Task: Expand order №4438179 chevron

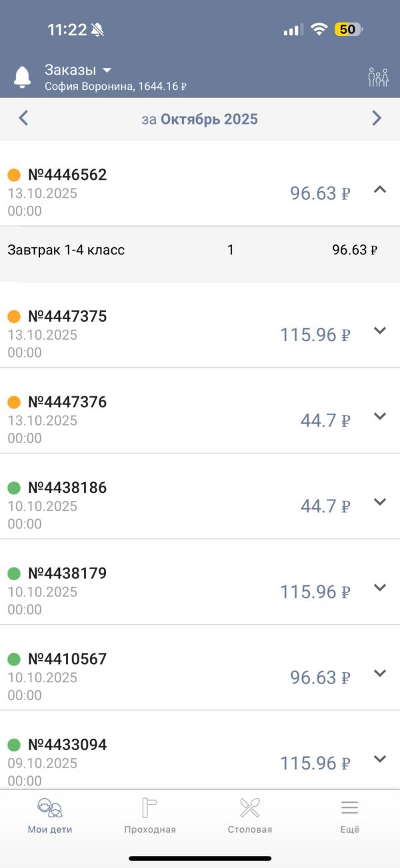Action: [380, 588]
